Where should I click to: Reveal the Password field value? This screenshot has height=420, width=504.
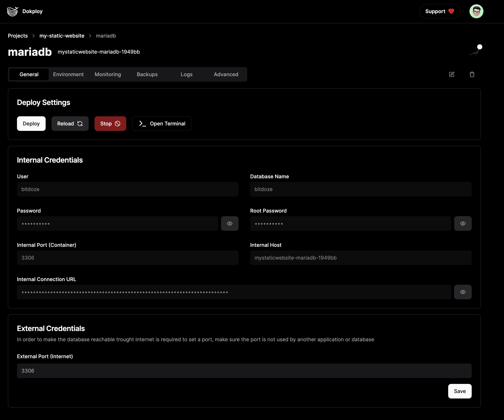pos(230,223)
